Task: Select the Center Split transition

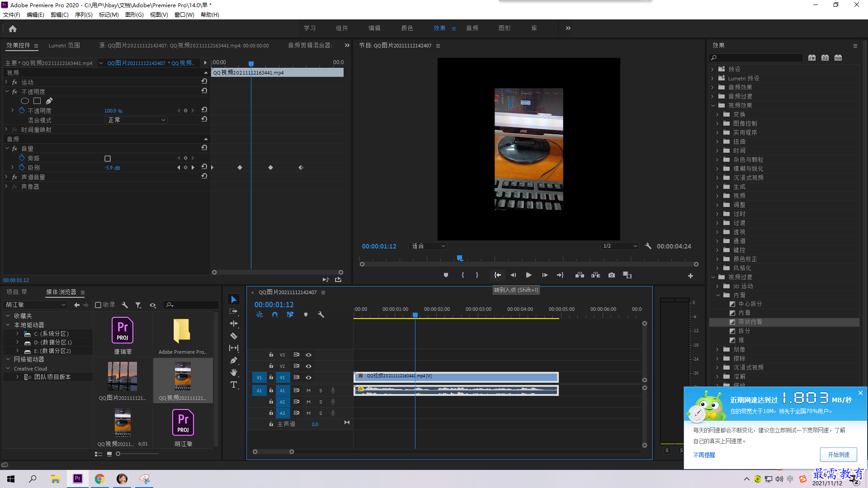Action: point(750,304)
